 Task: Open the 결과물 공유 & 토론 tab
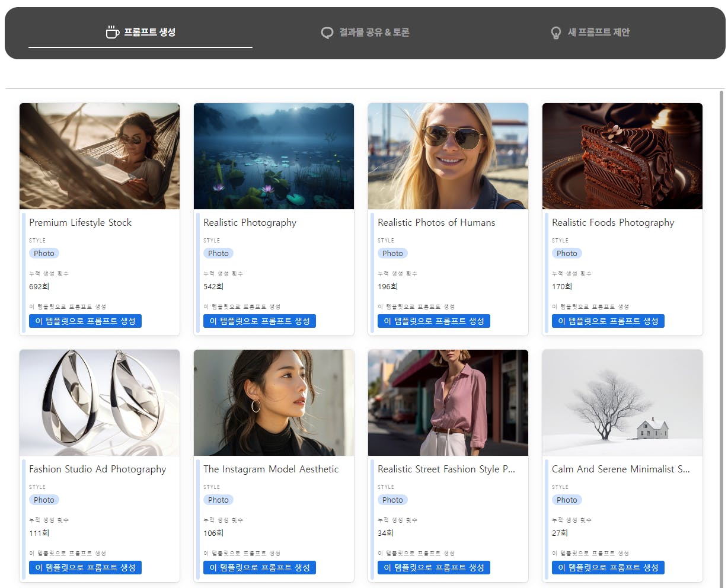click(x=365, y=33)
